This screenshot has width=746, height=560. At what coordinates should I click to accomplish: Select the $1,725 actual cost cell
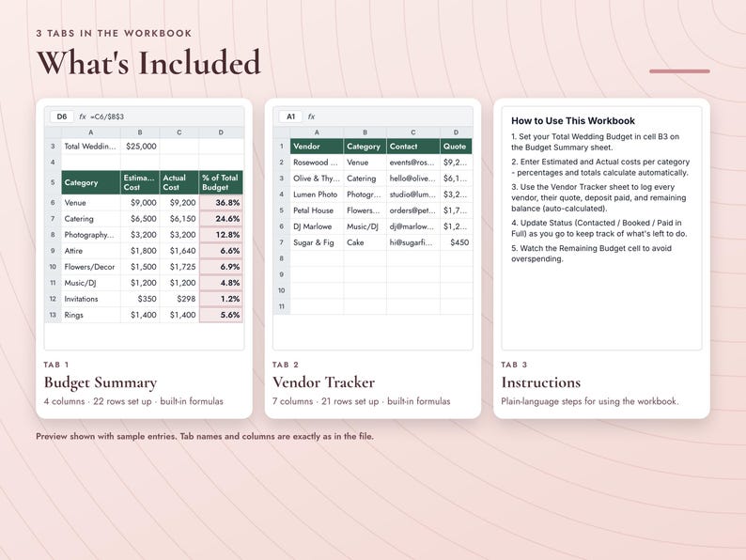[x=179, y=267]
